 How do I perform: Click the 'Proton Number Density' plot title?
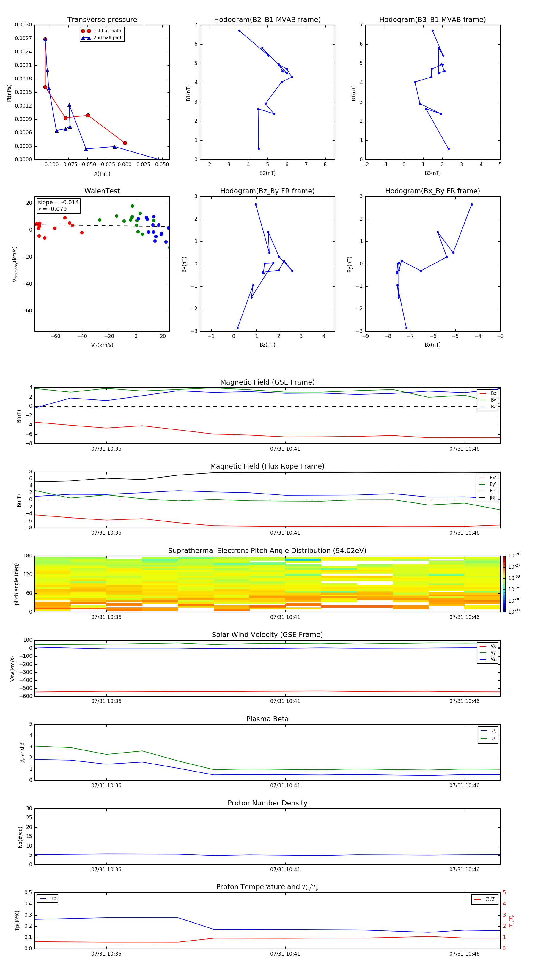(x=267, y=803)
